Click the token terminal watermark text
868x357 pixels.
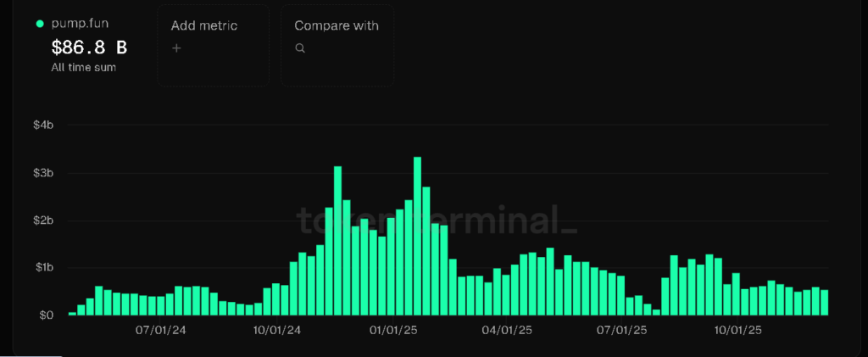(437, 219)
